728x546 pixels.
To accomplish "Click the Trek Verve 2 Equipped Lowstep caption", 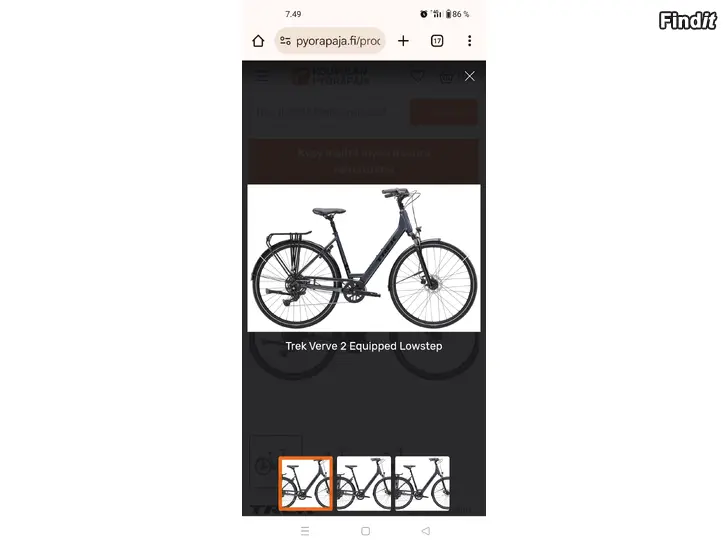I will (x=364, y=346).
